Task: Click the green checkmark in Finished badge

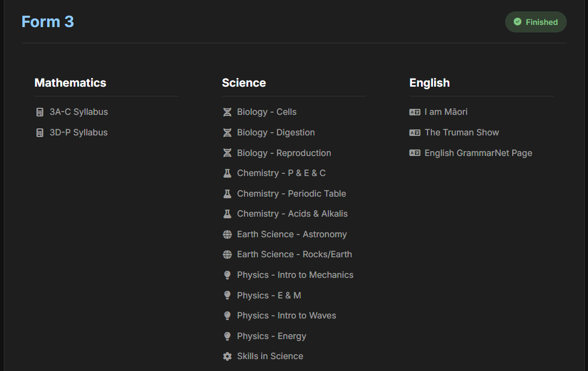Action: point(518,22)
